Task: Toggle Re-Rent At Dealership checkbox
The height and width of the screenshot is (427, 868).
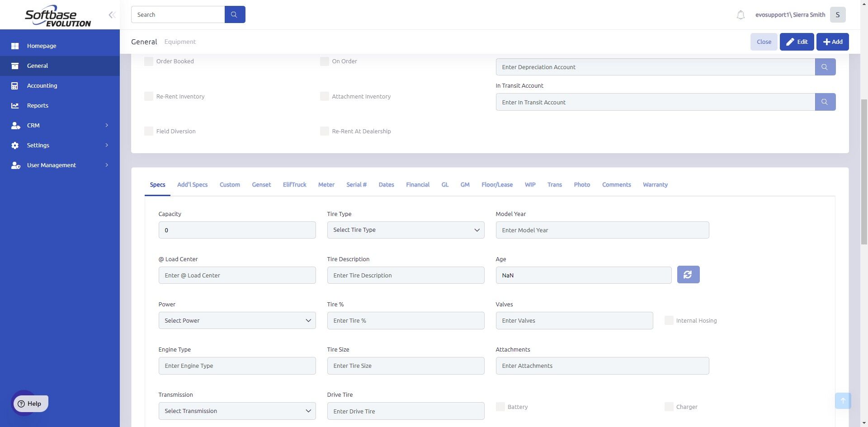Action: pos(324,131)
